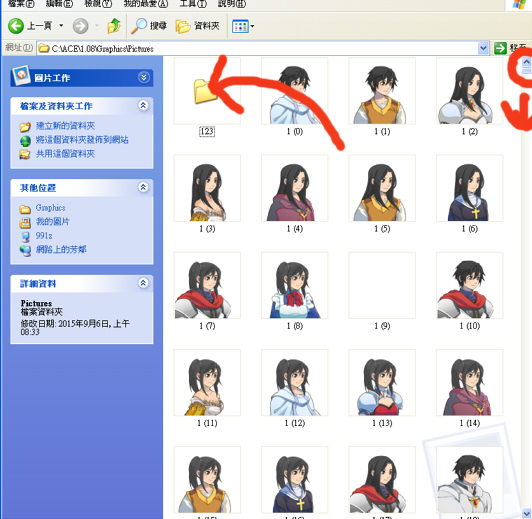Select thumbnail 1 (14)
Screen dimensions: 532x519
[x=470, y=383]
